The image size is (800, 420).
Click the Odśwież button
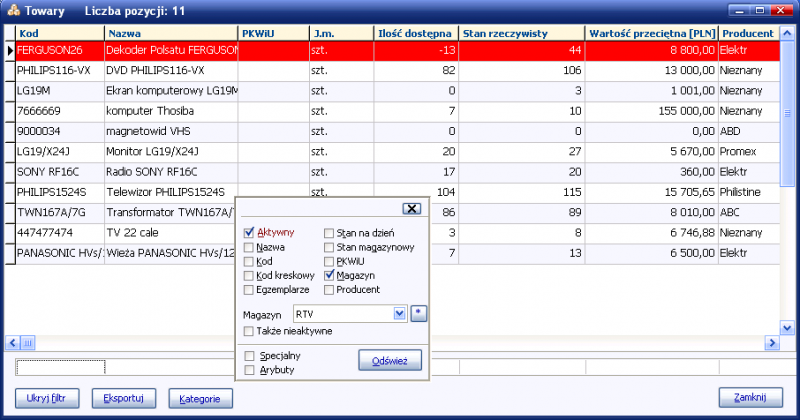click(390, 360)
